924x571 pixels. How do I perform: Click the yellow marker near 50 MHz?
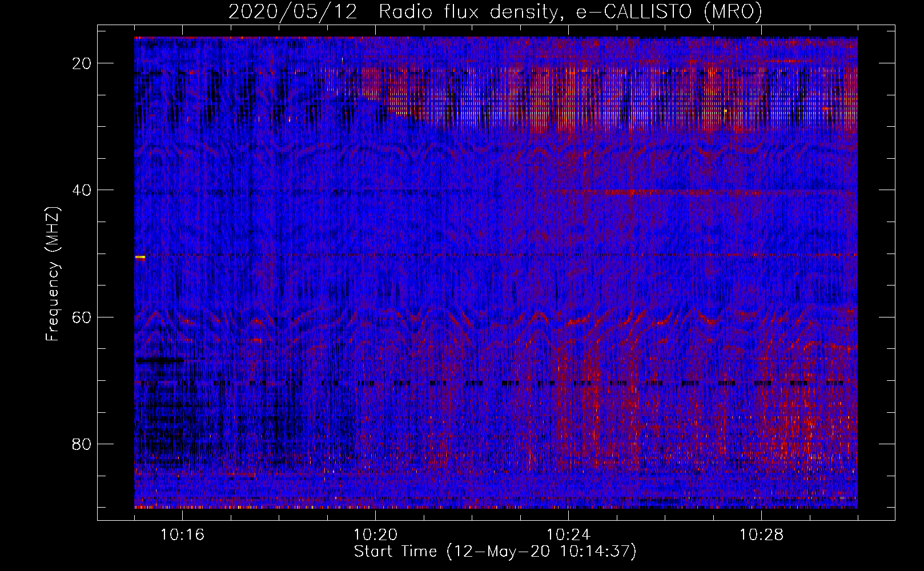[x=140, y=258]
